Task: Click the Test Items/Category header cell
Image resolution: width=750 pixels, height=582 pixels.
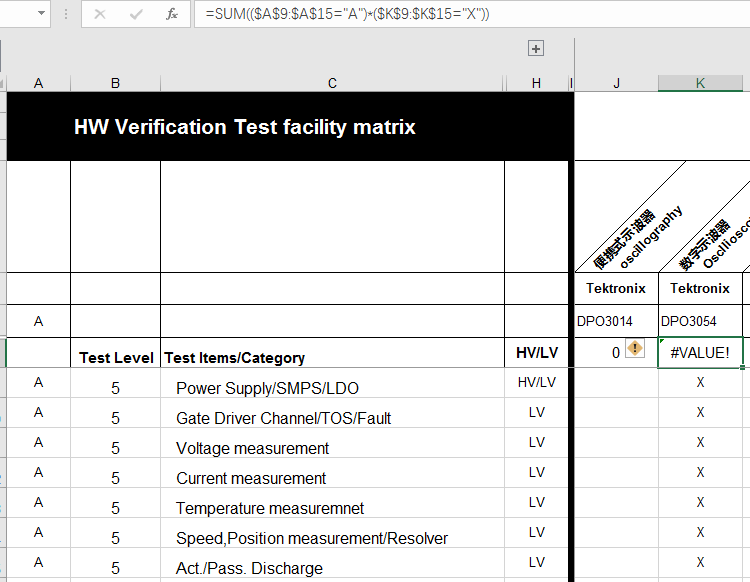Action: coord(332,353)
